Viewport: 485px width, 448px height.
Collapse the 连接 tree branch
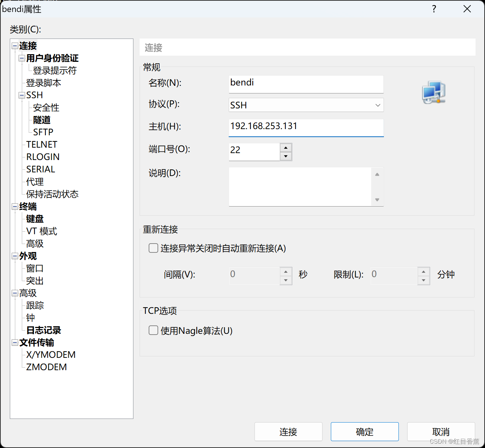15,45
